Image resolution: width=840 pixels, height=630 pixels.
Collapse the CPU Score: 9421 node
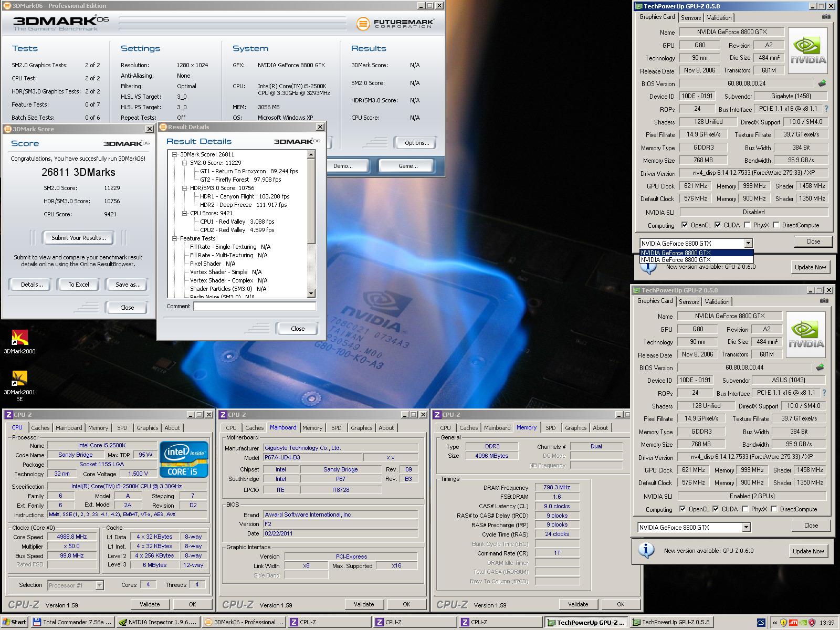click(x=185, y=213)
